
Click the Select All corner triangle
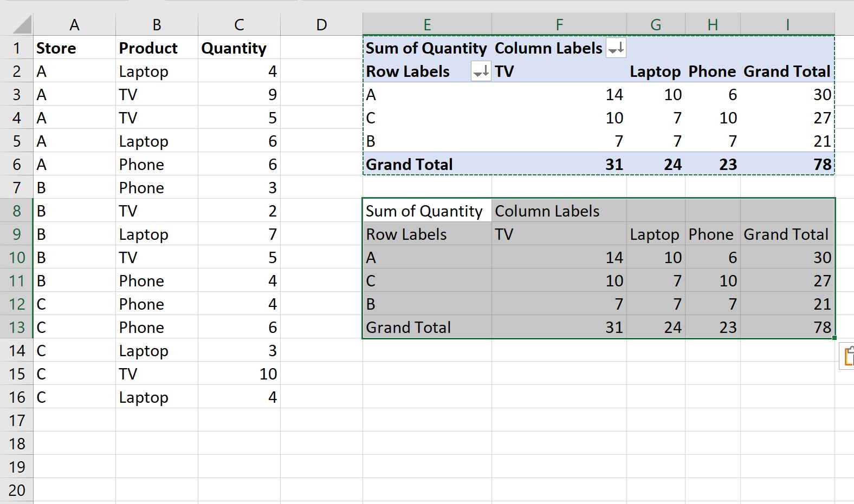(22, 25)
